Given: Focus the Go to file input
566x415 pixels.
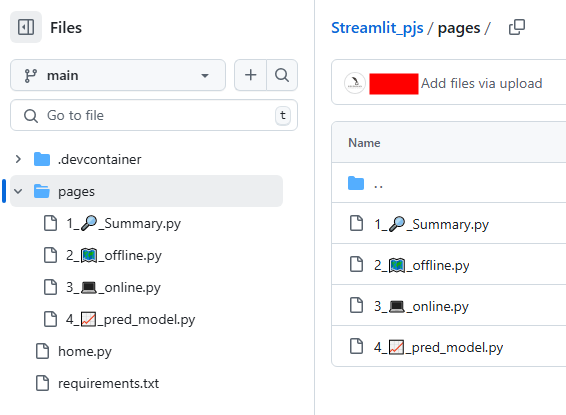Looking at the screenshot, I should (x=154, y=115).
